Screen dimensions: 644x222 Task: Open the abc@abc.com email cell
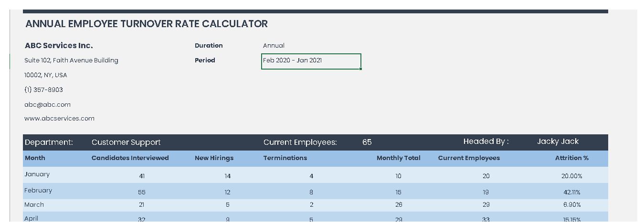pos(48,104)
